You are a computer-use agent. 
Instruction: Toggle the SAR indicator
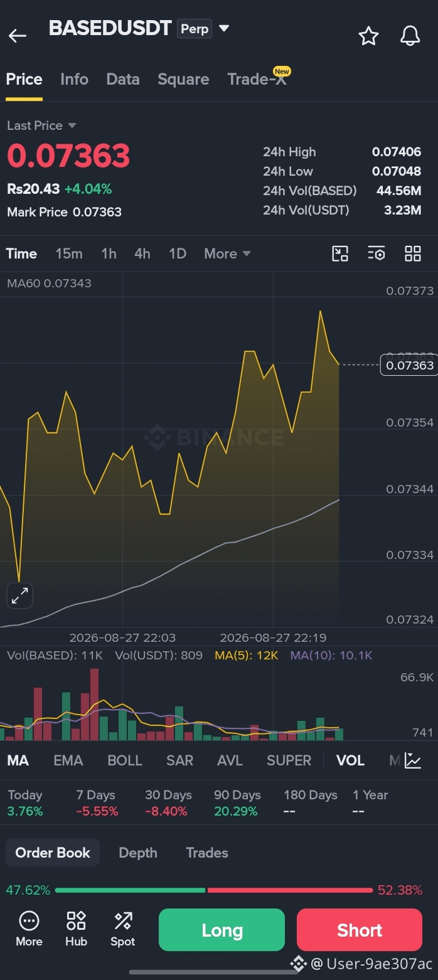coord(179,760)
